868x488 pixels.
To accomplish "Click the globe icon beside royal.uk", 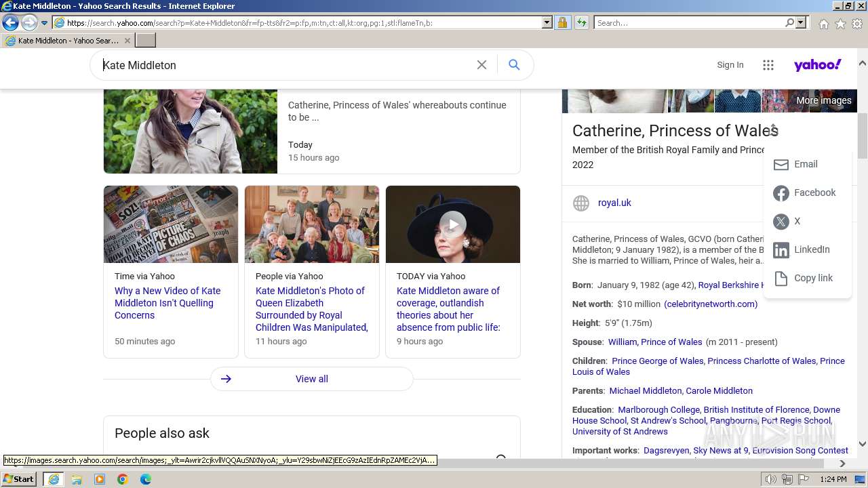I will point(581,203).
